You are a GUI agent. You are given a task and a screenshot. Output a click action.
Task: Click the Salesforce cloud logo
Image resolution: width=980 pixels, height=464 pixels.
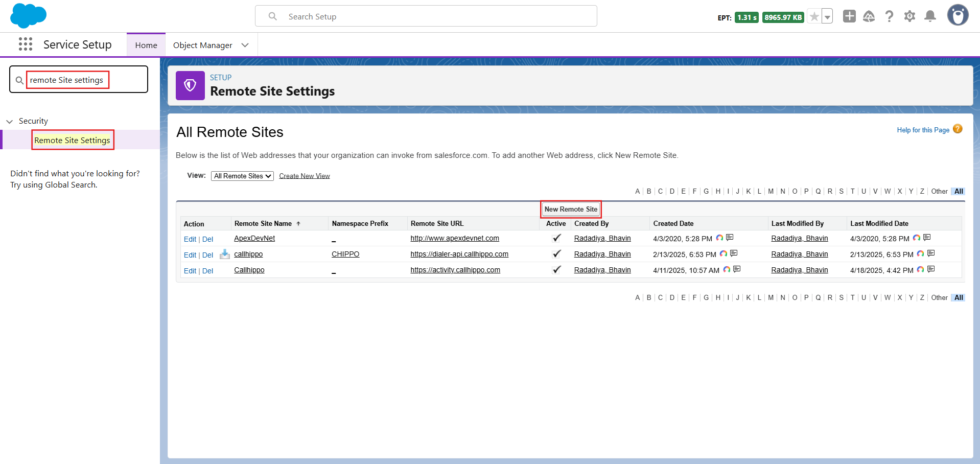point(28,15)
